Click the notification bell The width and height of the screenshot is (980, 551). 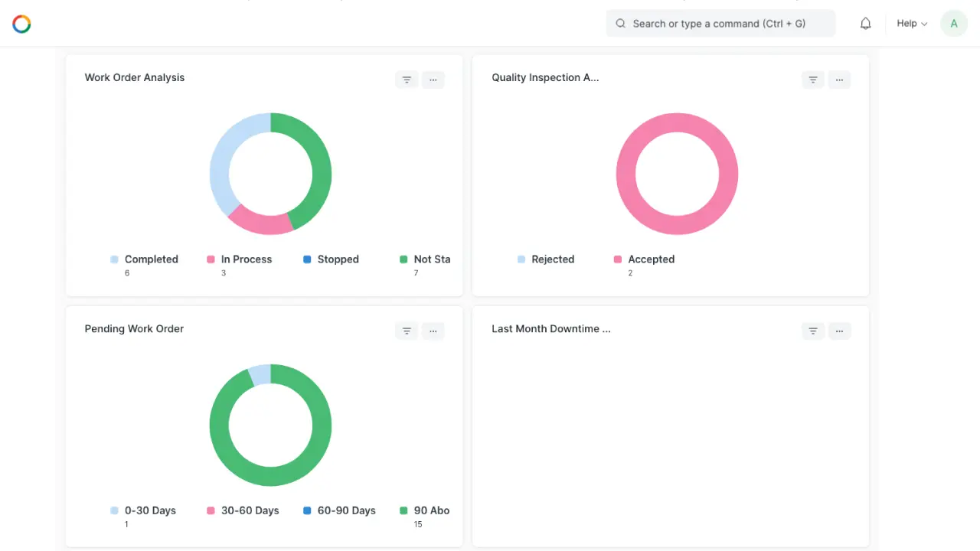point(865,23)
